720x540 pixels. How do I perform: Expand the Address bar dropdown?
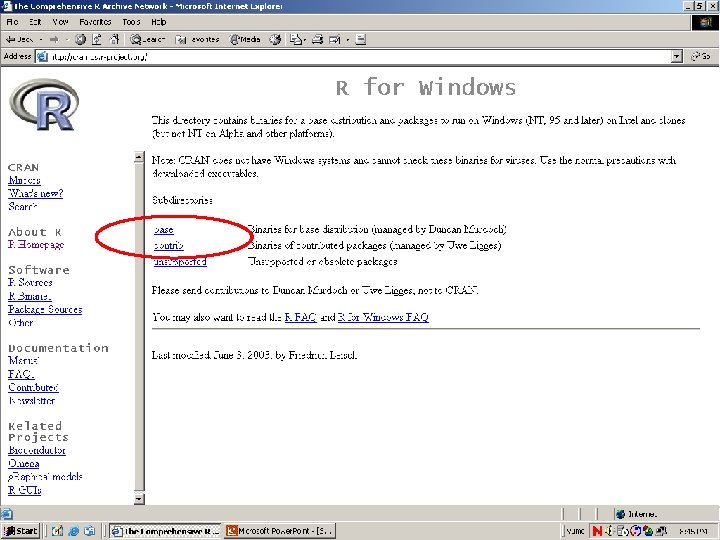click(676, 56)
